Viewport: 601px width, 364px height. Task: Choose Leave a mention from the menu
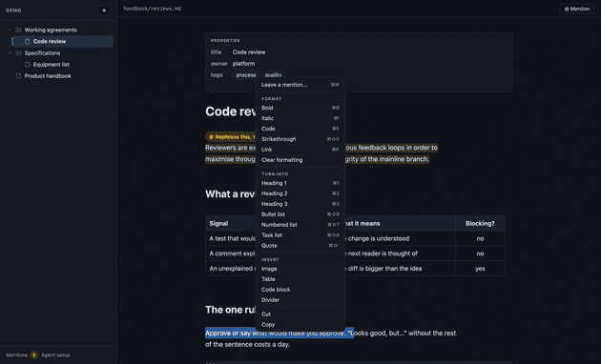pyautogui.click(x=300, y=85)
